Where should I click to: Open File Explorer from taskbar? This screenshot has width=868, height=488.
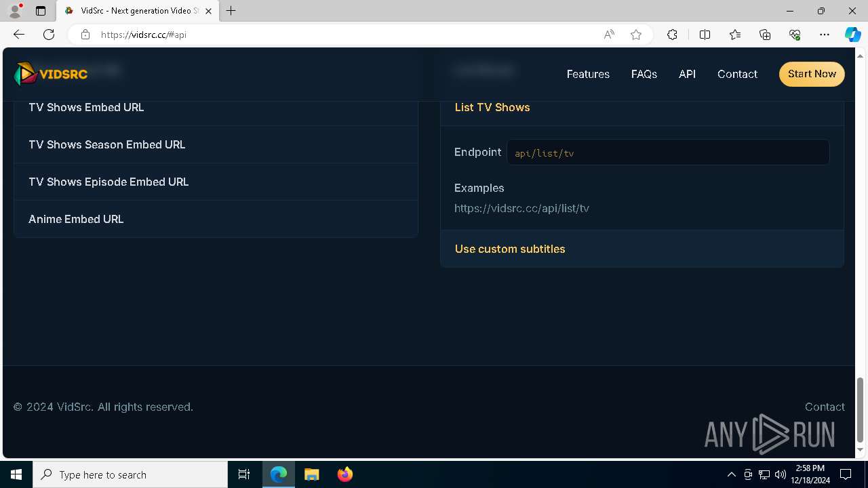coord(311,474)
